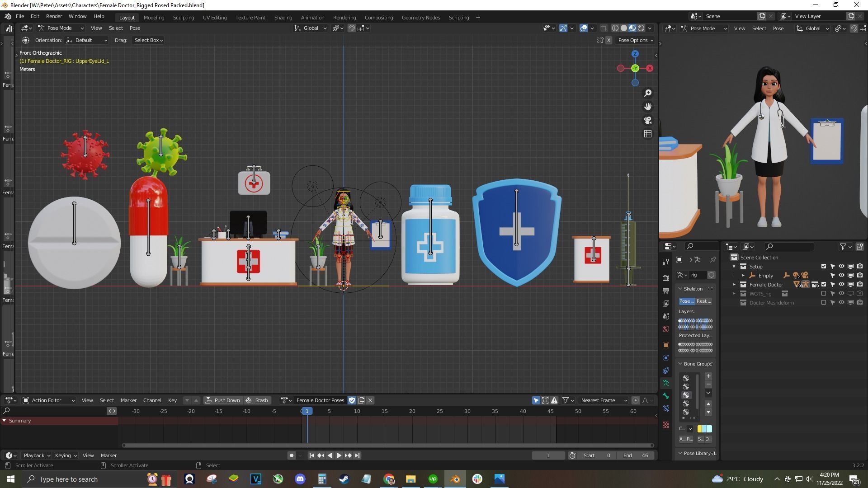Click the current frame number field

[548, 455]
